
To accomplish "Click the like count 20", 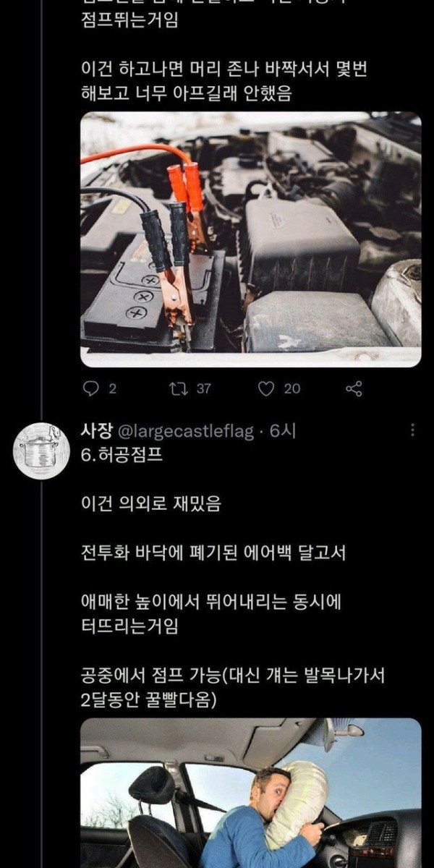I will (292, 388).
